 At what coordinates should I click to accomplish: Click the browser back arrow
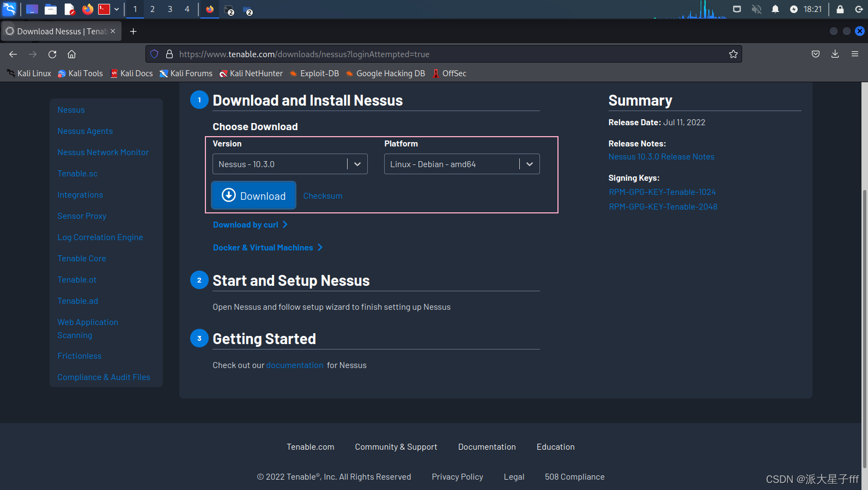coord(13,54)
